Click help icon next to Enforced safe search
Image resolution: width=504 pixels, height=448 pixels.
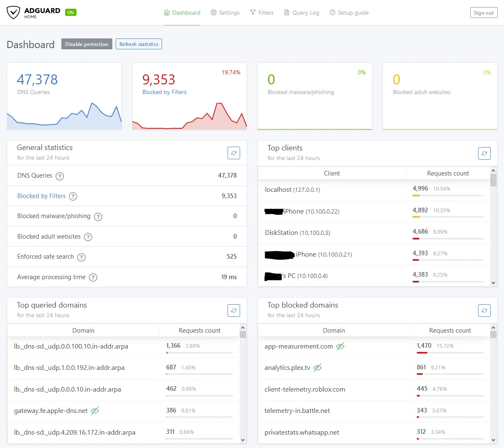pyautogui.click(x=81, y=257)
